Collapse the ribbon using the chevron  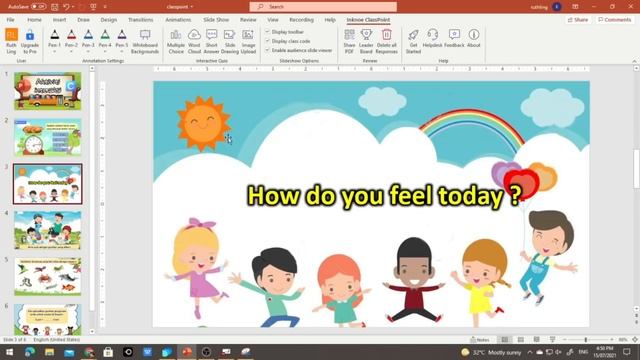click(x=634, y=61)
